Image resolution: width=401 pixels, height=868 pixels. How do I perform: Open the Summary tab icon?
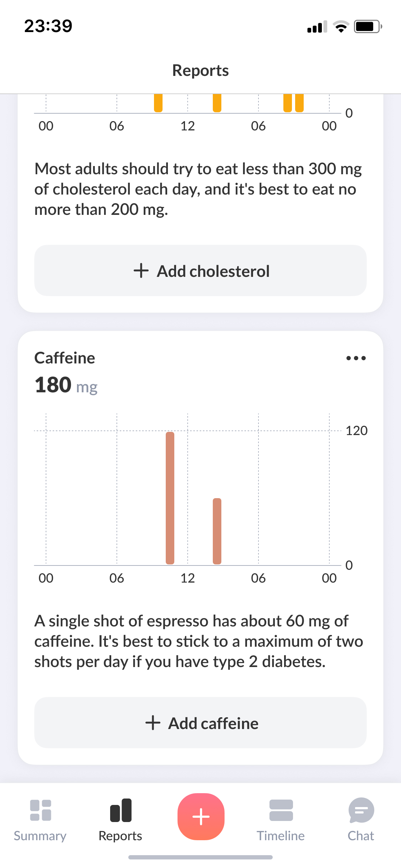(x=41, y=810)
